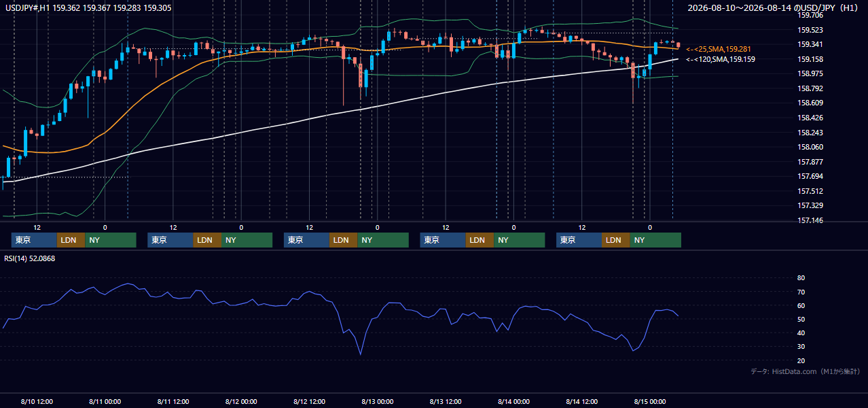The image size is (868, 408).
Task: Click the 159.341 price axis label
Action: click(810, 45)
